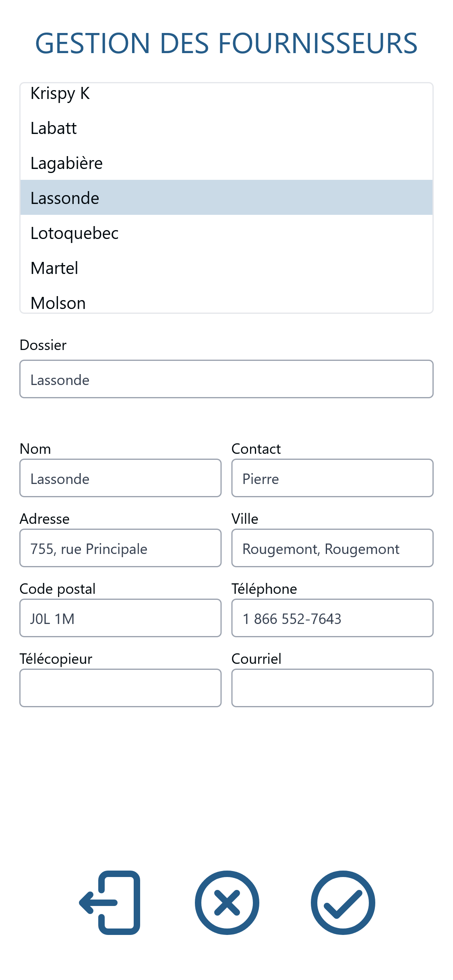Click the Adresse field with rue Principale

tap(120, 548)
